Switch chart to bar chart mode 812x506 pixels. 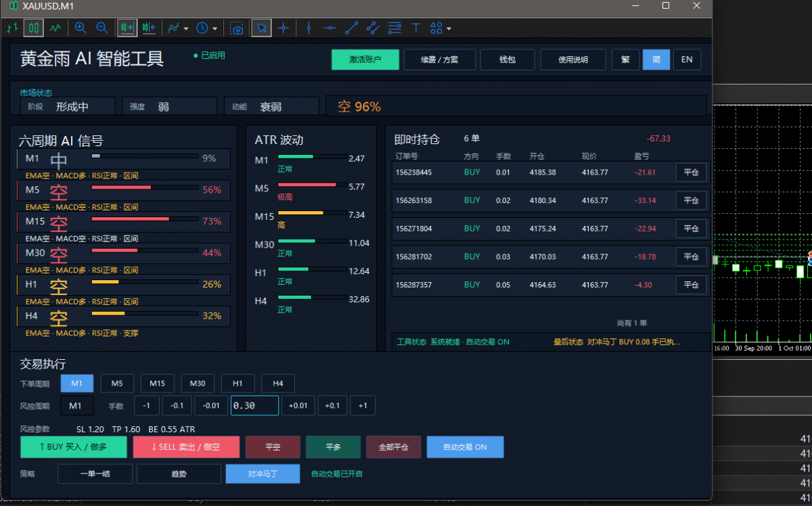[12, 28]
